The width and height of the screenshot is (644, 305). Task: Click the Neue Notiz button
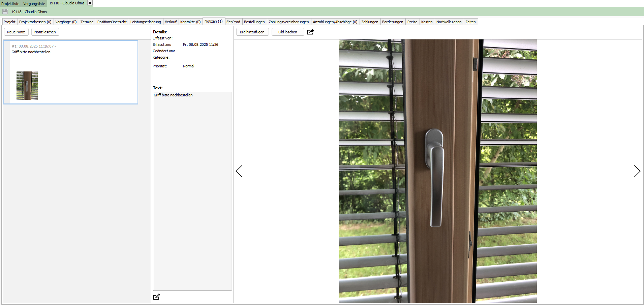(x=16, y=32)
